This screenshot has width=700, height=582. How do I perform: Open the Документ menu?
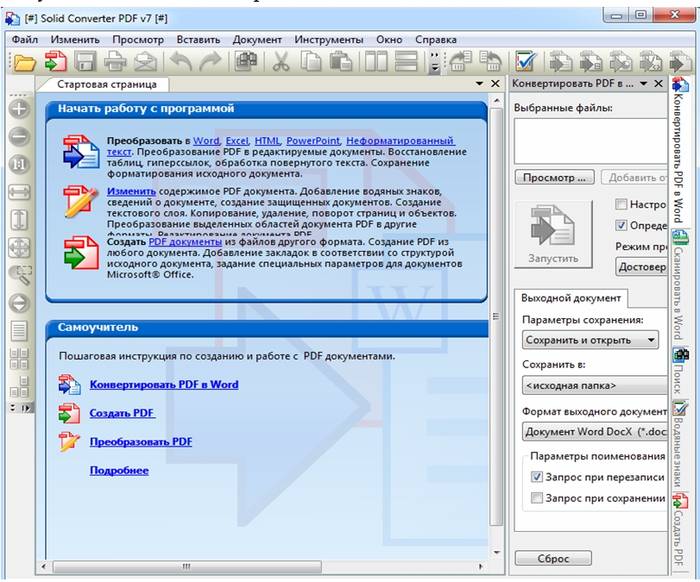pyautogui.click(x=257, y=40)
